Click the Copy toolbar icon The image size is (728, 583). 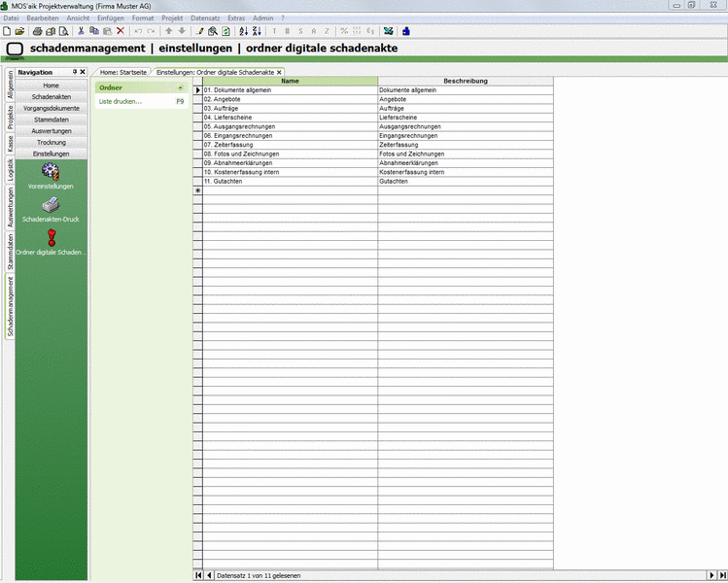pos(93,31)
